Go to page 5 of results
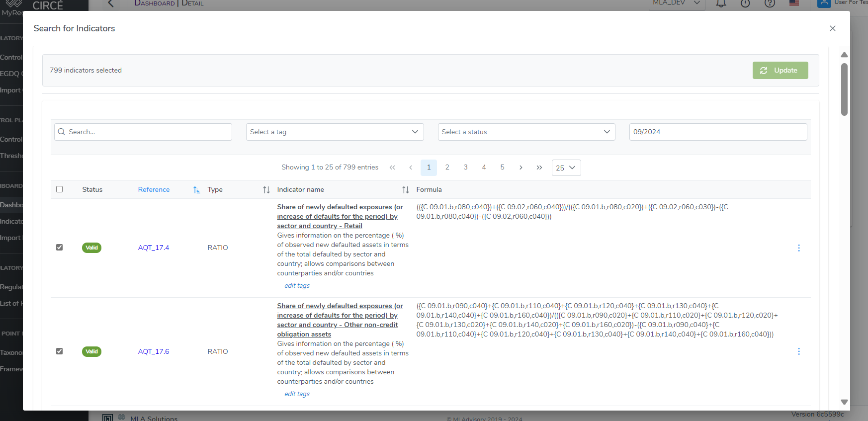This screenshot has width=868, height=421. click(x=502, y=168)
